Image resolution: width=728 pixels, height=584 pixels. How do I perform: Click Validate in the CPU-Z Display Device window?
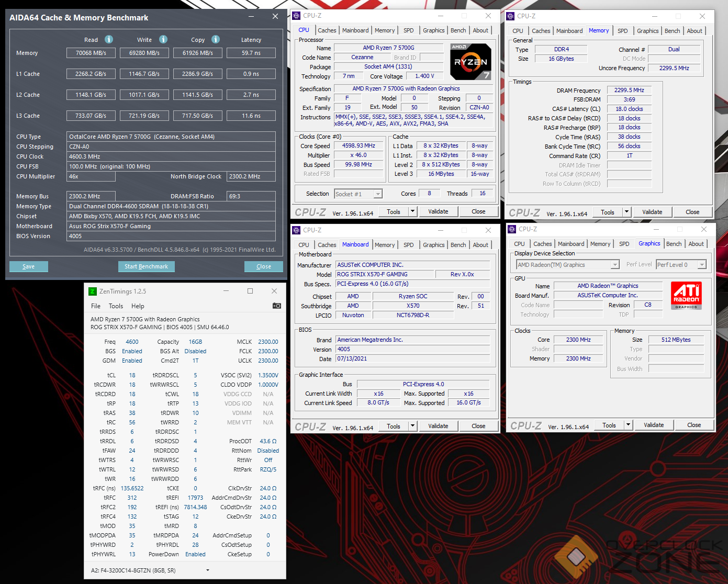tap(654, 425)
